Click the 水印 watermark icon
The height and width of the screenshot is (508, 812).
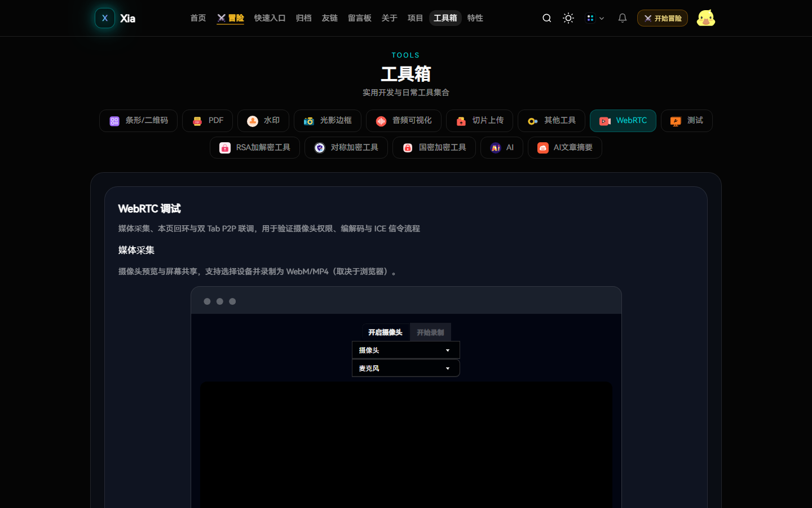253,121
